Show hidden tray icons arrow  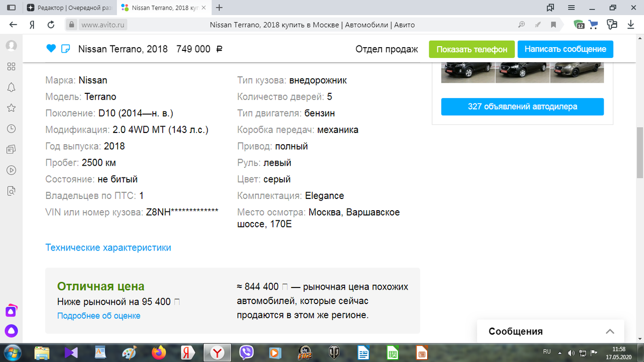point(560,353)
